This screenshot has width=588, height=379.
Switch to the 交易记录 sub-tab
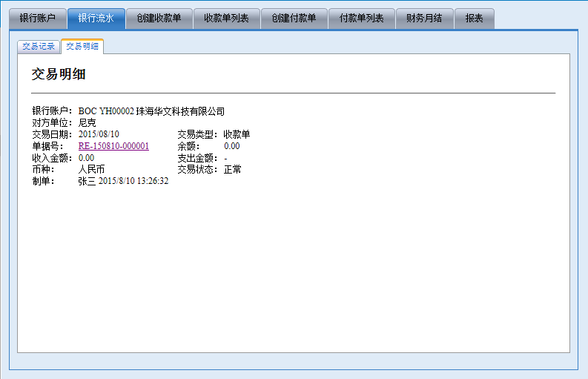[x=39, y=47]
